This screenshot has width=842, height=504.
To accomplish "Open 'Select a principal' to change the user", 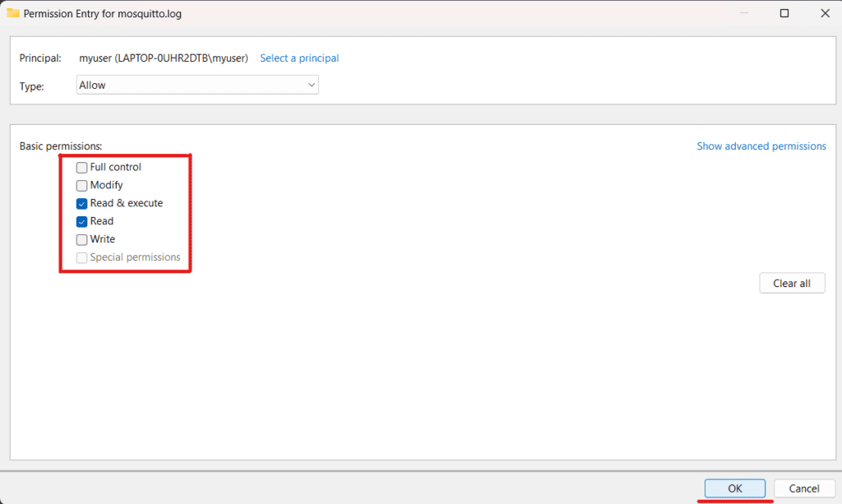I will coord(299,58).
